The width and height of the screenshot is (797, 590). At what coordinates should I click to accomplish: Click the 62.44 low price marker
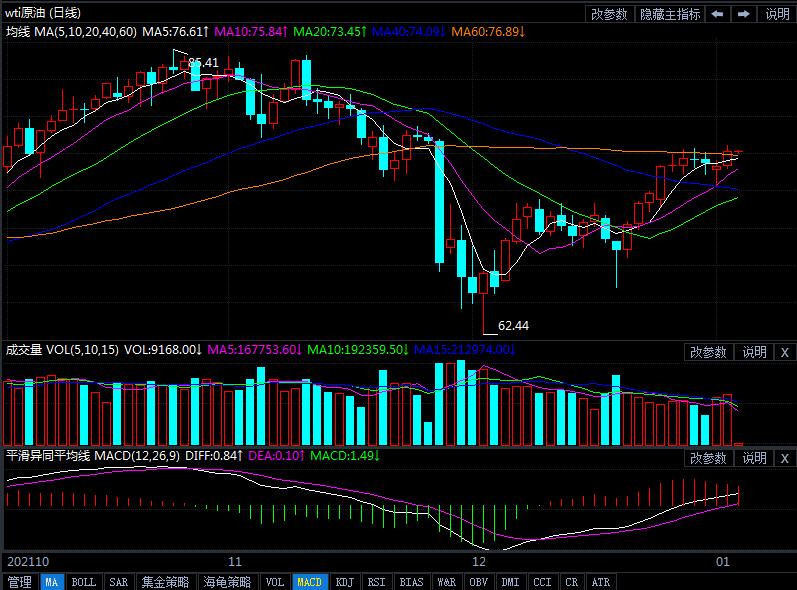513,325
